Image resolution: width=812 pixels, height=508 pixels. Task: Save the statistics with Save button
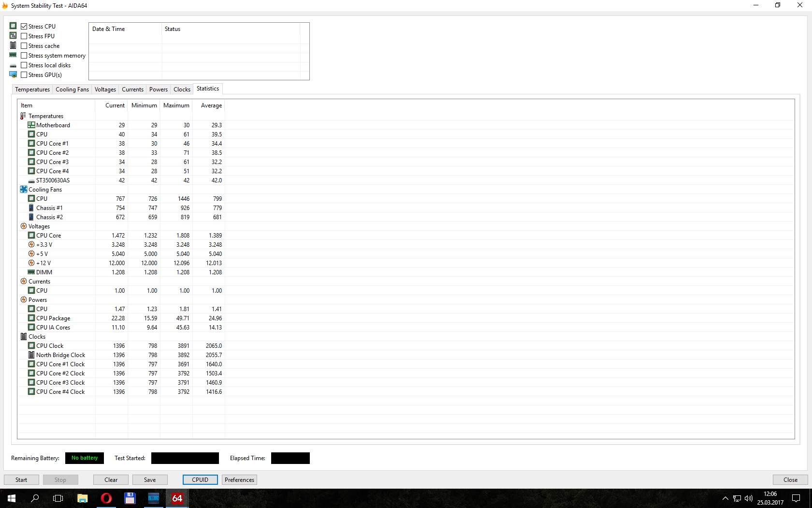tap(150, 480)
